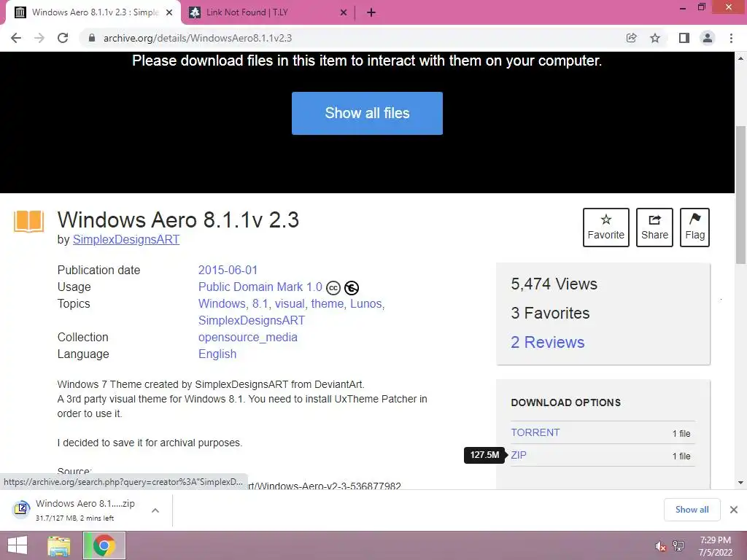
Task: Open opensource_media collection link
Action: [x=248, y=337]
